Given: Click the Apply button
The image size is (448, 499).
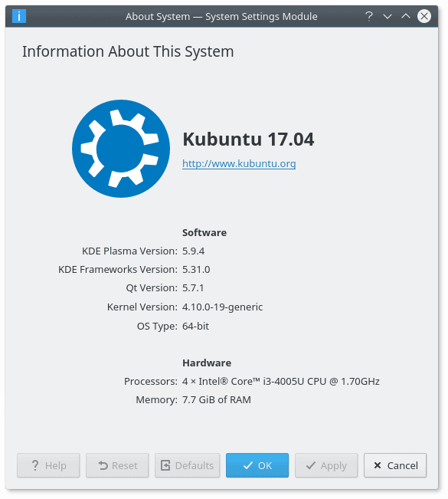Looking at the screenshot, I should pos(326,465).
